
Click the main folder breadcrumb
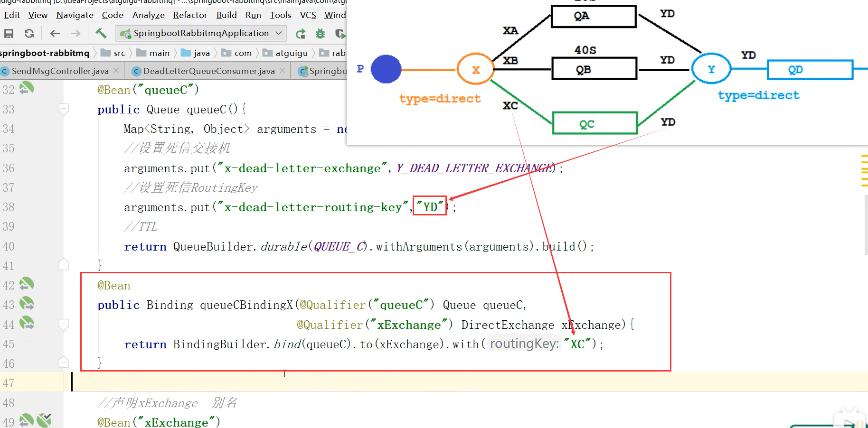coord(153,53)
